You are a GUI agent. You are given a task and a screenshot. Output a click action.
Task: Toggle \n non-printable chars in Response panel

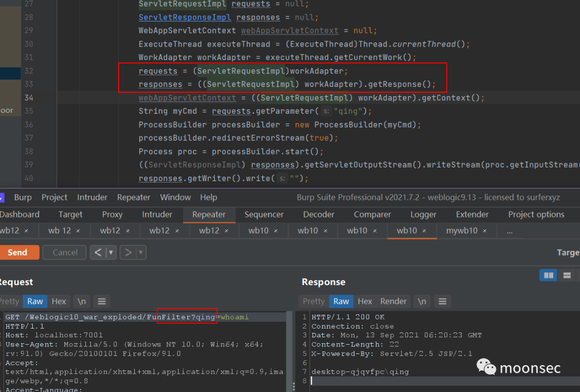[x=422, y=301]
